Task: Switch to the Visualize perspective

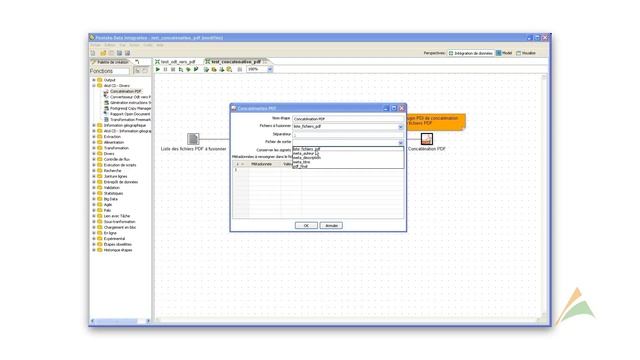Action: [x=526, y=53]
